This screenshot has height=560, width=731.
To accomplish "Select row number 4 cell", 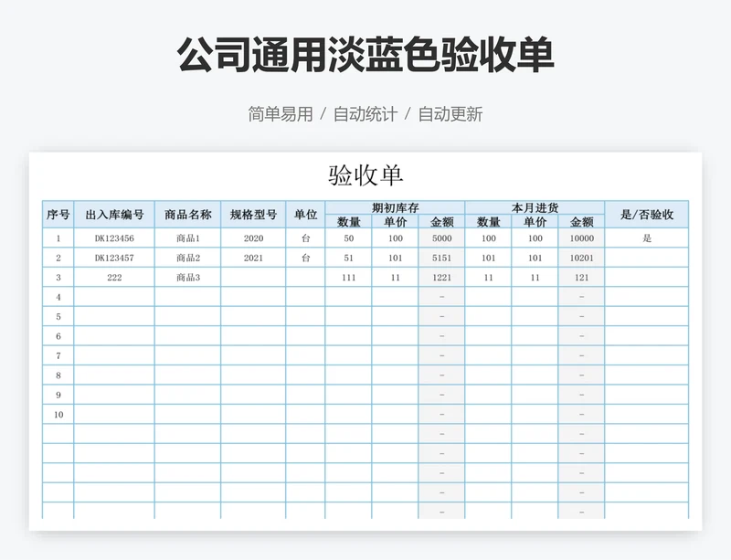I will coord(58,297).
